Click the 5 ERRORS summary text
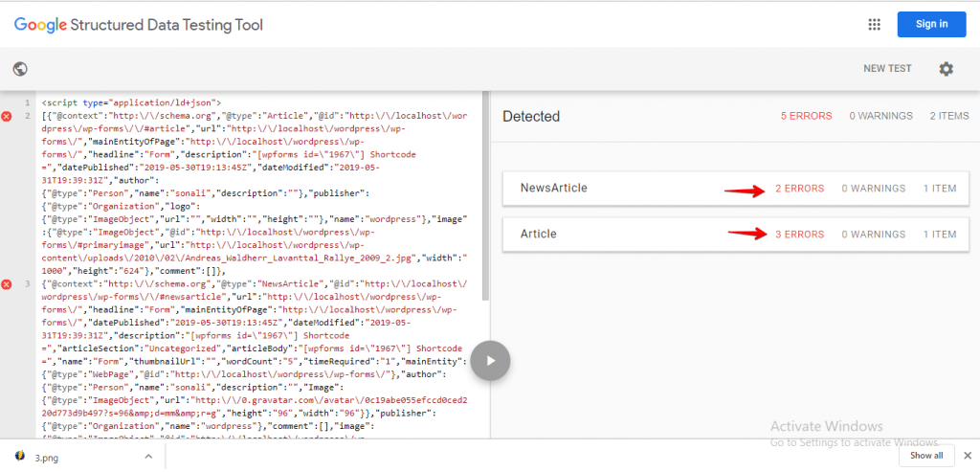This screenshot has width=980, height=472. pos(806,116)
